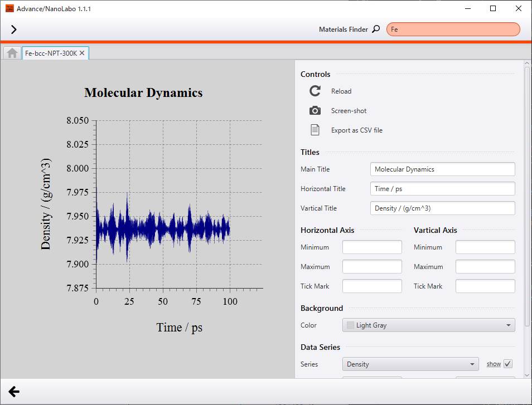Click the Vartical Axis Maximum field

tap(485, 267)
